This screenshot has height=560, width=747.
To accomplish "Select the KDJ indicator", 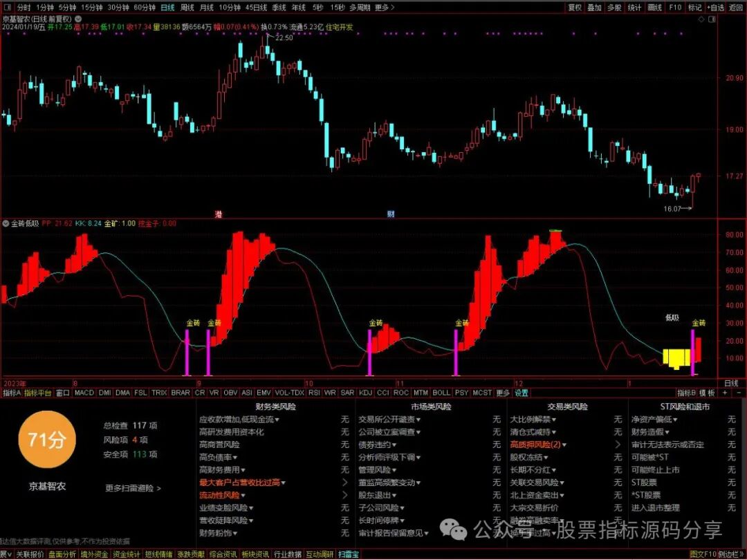I will [365, 393].
